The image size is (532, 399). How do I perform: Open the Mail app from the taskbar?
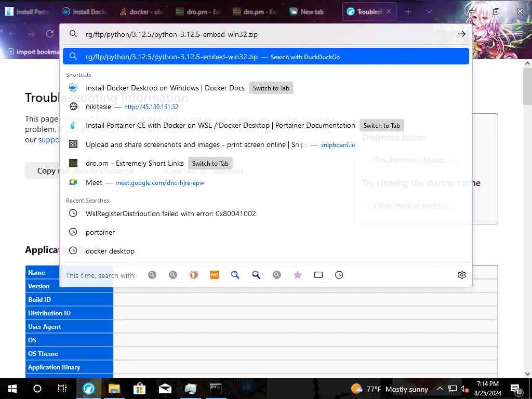pos(165,389)
